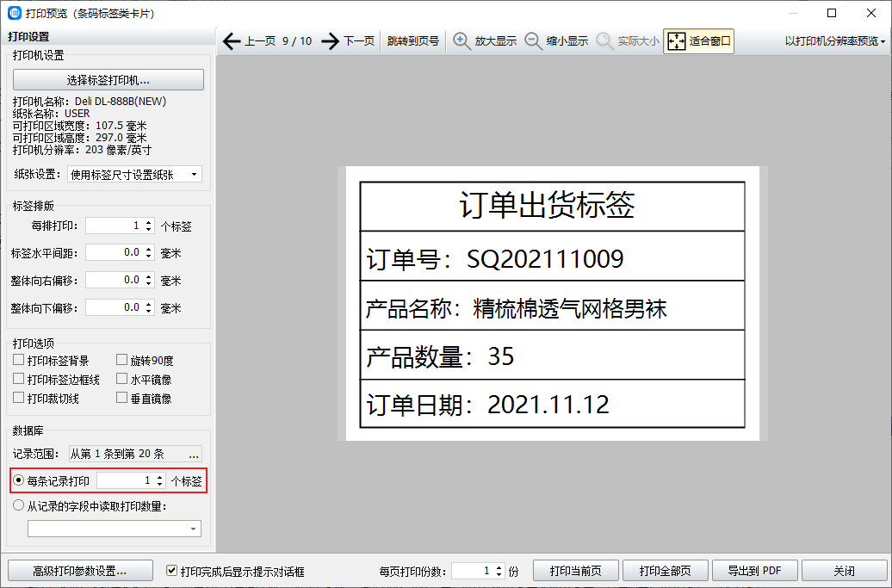The width and height of the screenshot is (892, 588).
Task: Enable 打印标签边框线 checkbox
Action: [19, 379]
